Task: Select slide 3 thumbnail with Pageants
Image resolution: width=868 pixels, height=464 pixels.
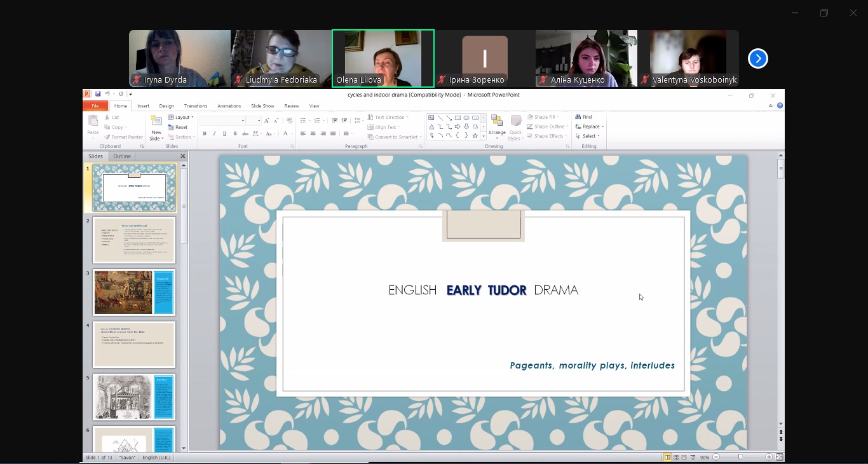Action: click(x=134, y=292)
